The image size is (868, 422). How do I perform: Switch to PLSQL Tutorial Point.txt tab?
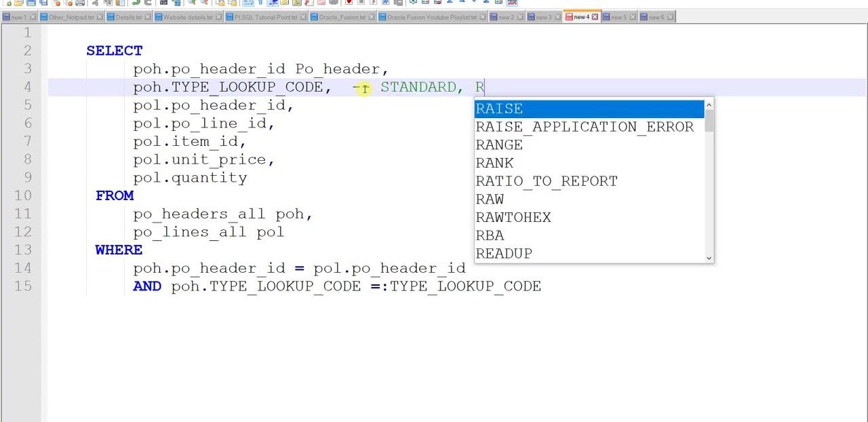pos(265,17)
